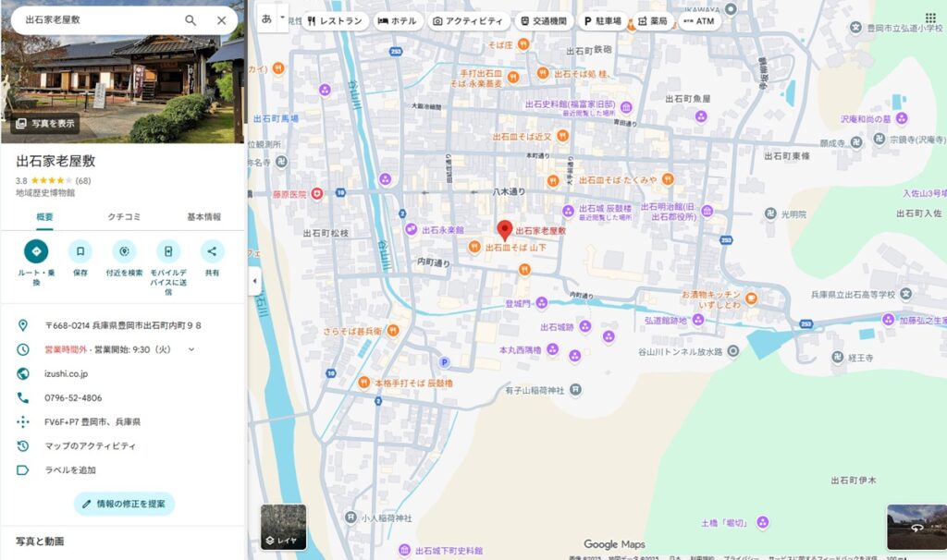
Task: Click the 情報の修正を提案 button
Action: tap(124, 504)
